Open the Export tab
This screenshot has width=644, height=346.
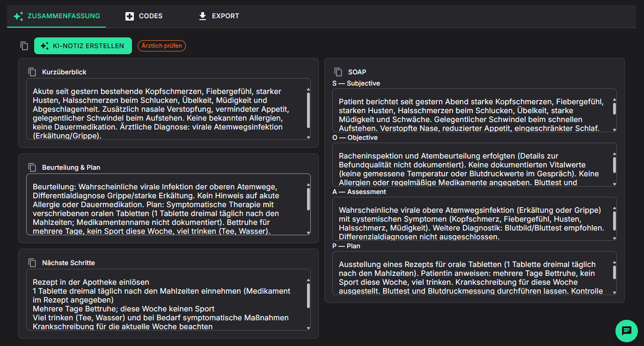click(x=219, y=16)
